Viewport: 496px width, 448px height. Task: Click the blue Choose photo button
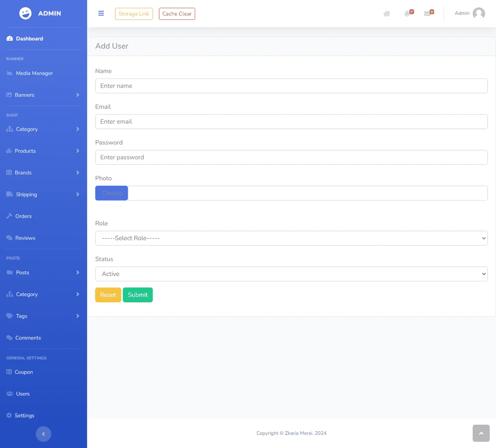pos(112,193)
